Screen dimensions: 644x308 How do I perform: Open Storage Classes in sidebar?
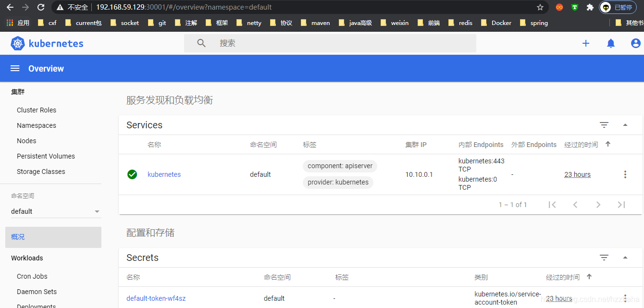(x=41, y=172)
